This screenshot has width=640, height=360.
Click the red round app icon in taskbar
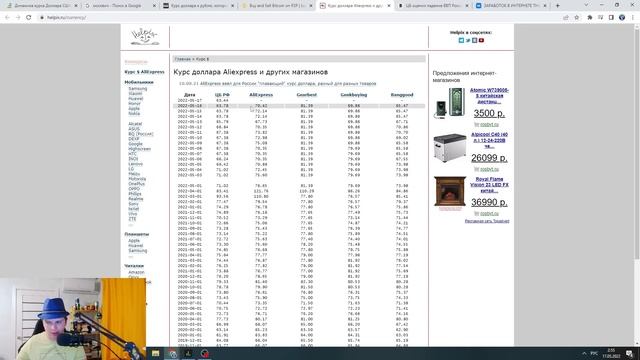tap(204, 353)
